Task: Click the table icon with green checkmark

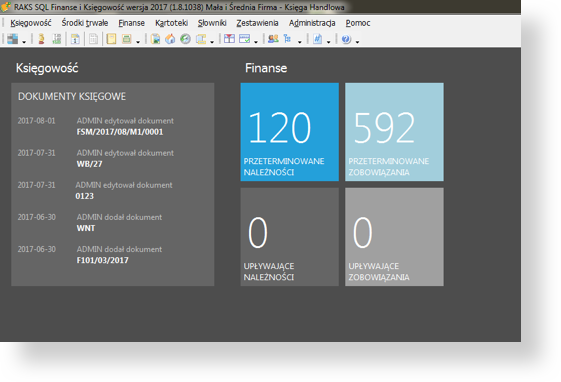Action: (x=244, y=39)
